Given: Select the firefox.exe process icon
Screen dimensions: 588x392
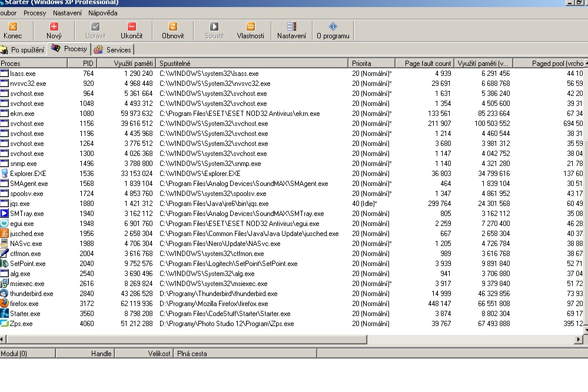Looking at the screenshot, I should (x=5, y=304).
